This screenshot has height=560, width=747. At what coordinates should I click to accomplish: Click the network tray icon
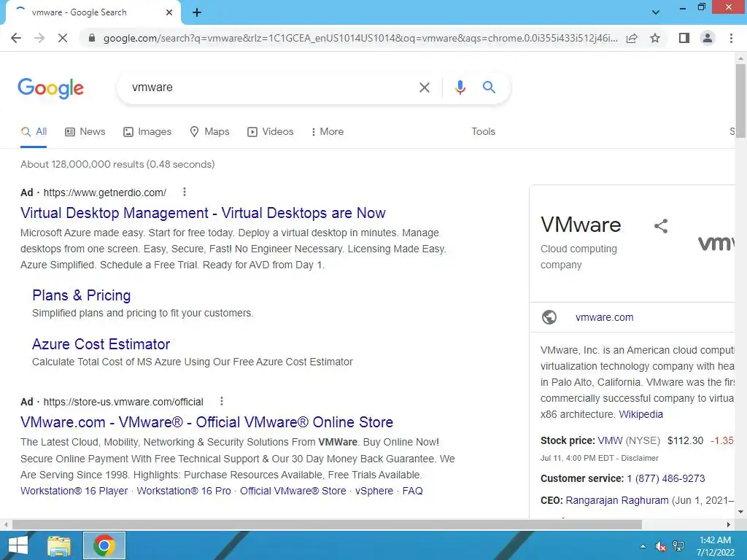pyautogui.click(x=678, y=546)
